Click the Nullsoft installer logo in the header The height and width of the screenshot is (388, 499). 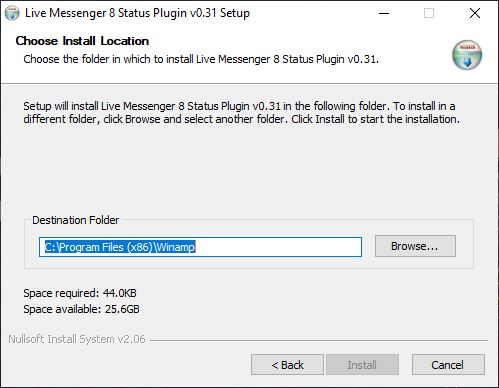(x=467, y=55)
